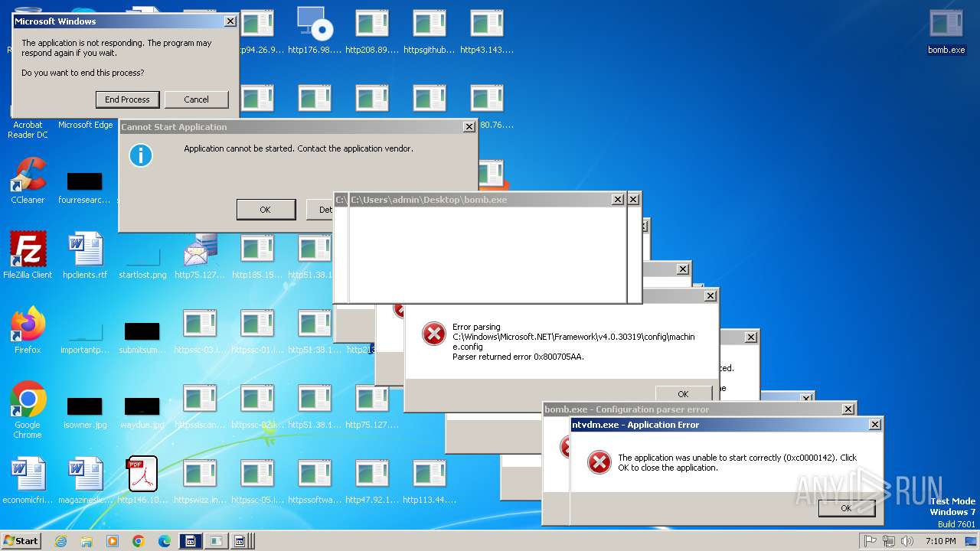Select the http185.15… desktop file
Screen dimensions: 980x551
pos(257,256)
